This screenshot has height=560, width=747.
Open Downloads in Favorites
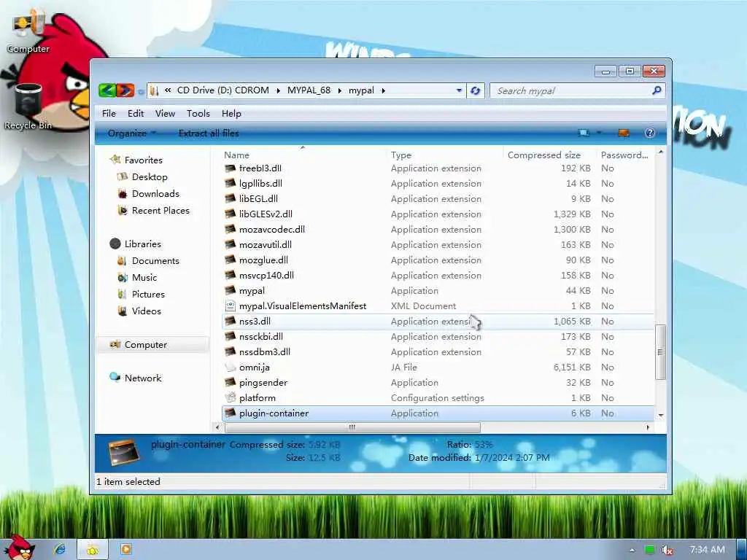point(155,194)
